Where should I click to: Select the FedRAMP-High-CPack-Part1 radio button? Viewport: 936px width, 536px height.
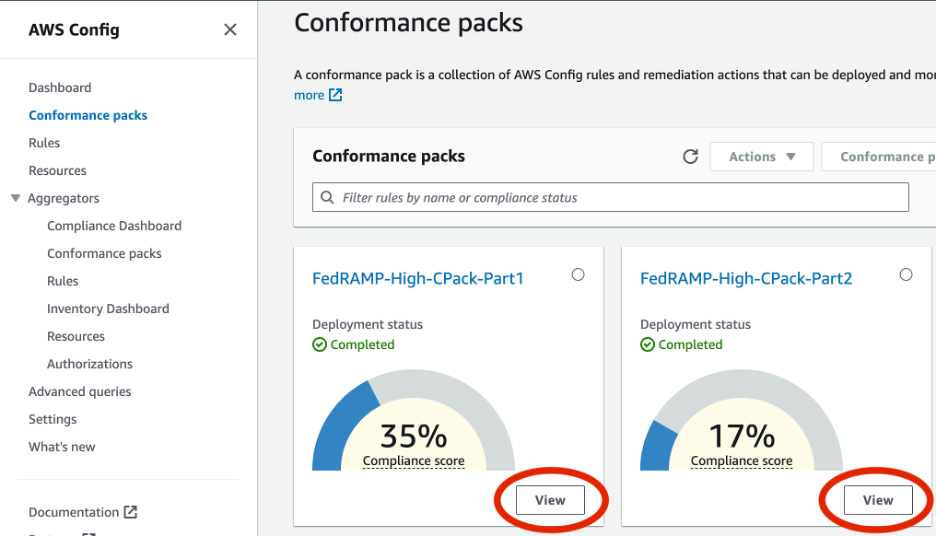[578, 275]
